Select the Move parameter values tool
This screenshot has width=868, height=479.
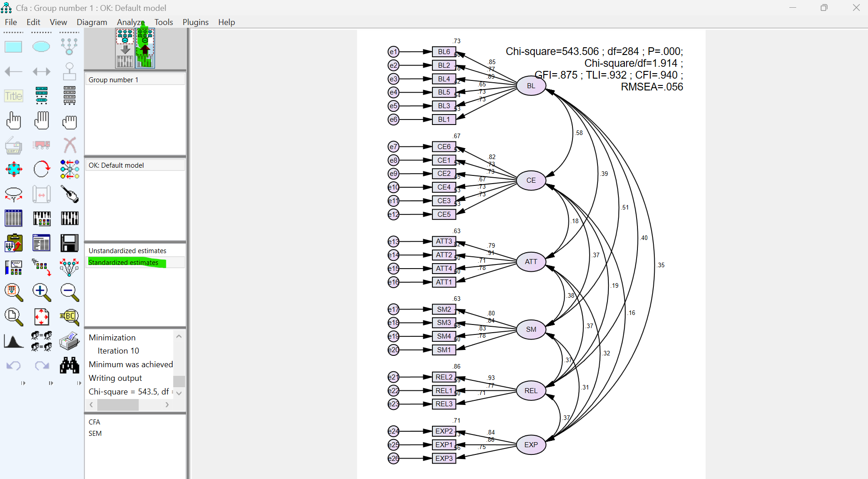14,194
